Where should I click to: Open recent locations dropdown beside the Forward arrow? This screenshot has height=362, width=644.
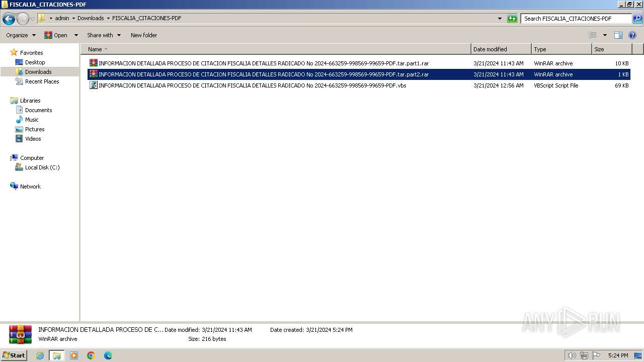coord(33,19)
